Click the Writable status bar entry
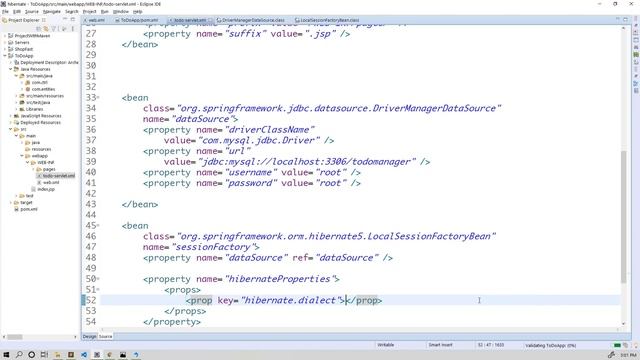 [386, 345]
